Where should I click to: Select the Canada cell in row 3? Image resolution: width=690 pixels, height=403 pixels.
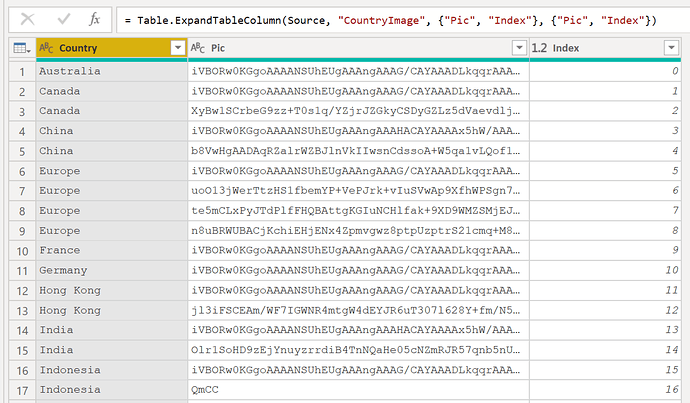112,111
